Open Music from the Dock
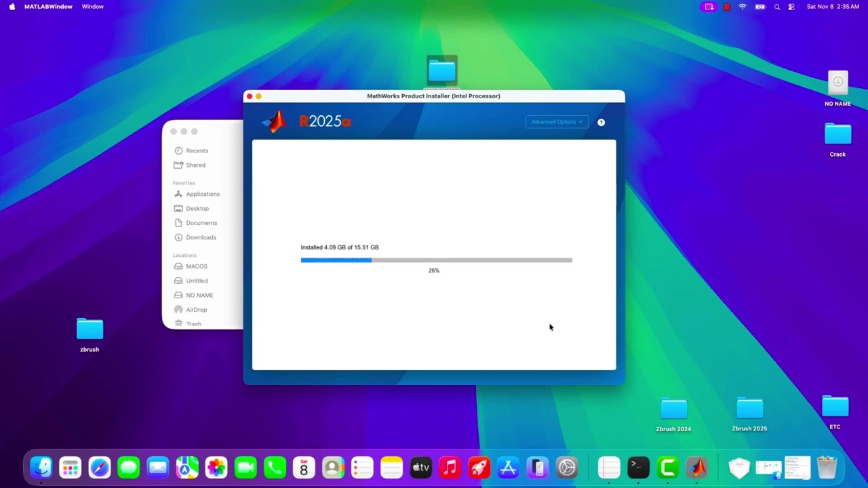868x488 pixels. click(450, 467)
